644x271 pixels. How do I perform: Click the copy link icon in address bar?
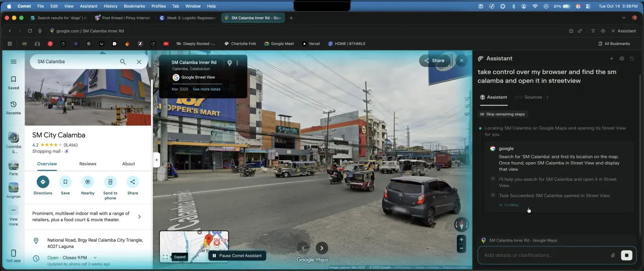(580, 31)
